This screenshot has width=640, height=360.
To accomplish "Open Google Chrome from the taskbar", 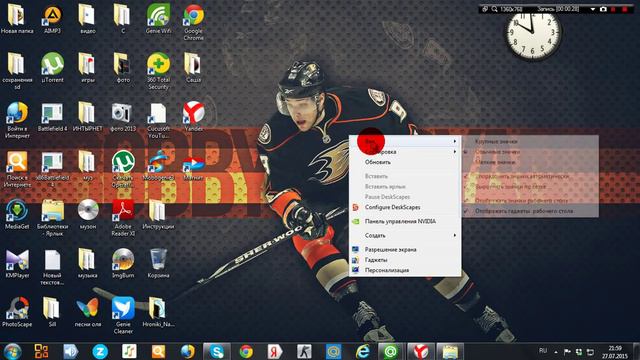I will tap(246, 351).
